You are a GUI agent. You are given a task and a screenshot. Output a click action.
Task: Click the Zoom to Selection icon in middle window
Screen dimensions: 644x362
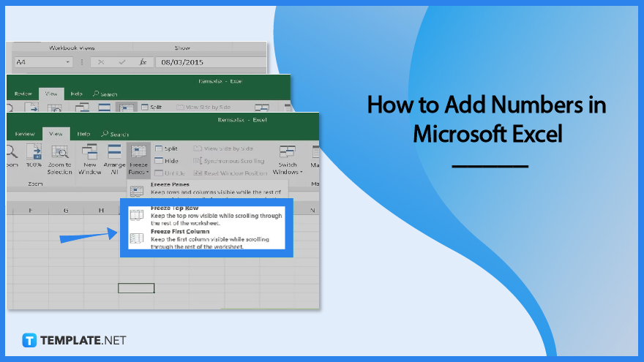coord(55,108)
